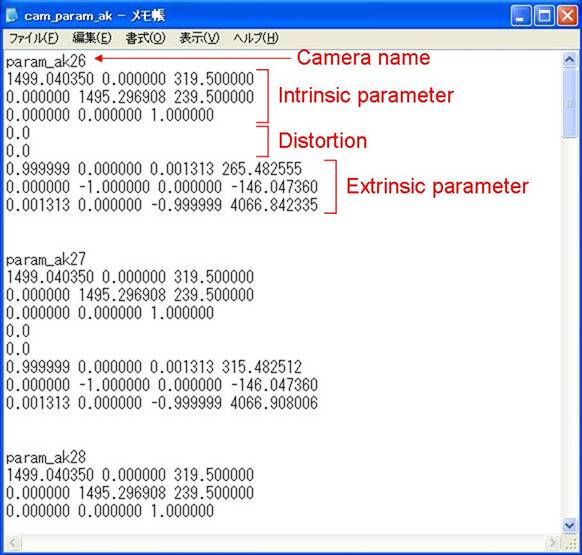The image size is (582, 555).
Task: Open the 表示(V) menu
Action: coord(199,38)
